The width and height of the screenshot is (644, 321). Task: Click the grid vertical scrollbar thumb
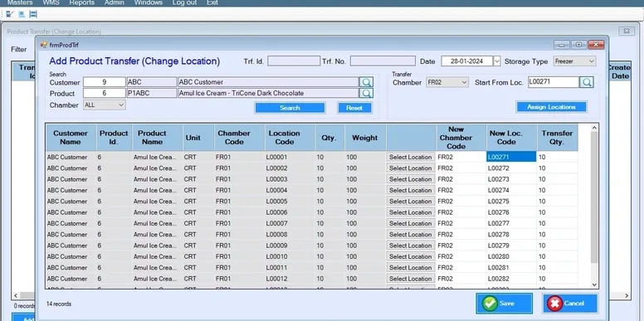[594, 197]
